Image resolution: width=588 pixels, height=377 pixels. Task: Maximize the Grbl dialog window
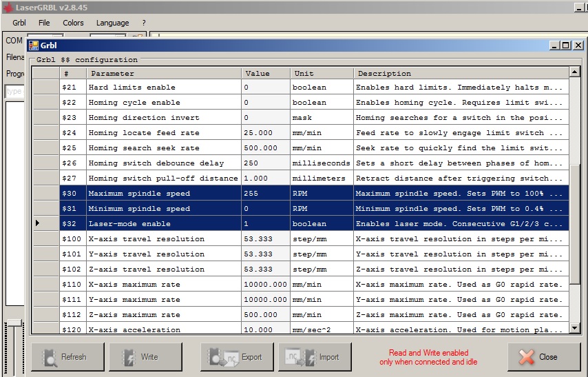(x=566, y=45)
